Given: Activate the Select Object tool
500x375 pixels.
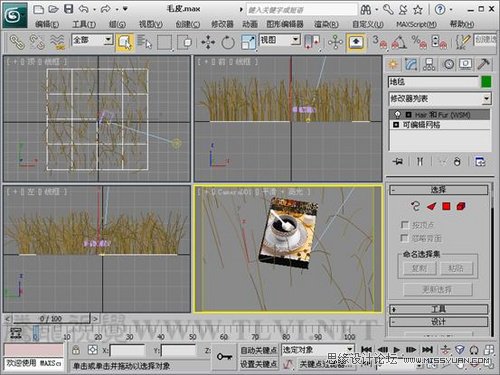Looking at the screenshot, I should [x=125, y=42].
